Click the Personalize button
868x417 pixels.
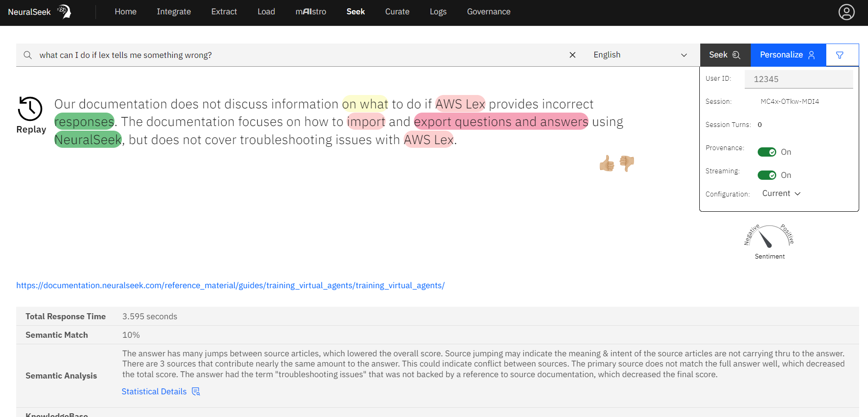[x=788, y=55]
